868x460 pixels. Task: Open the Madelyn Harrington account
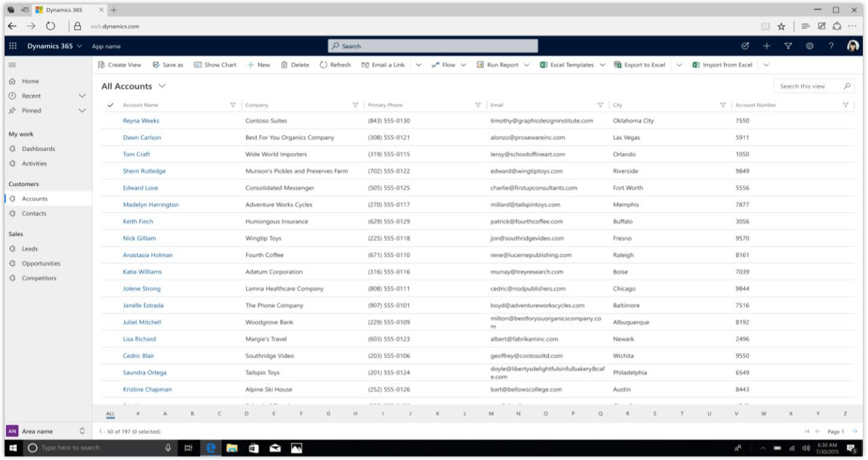[151, 205]
